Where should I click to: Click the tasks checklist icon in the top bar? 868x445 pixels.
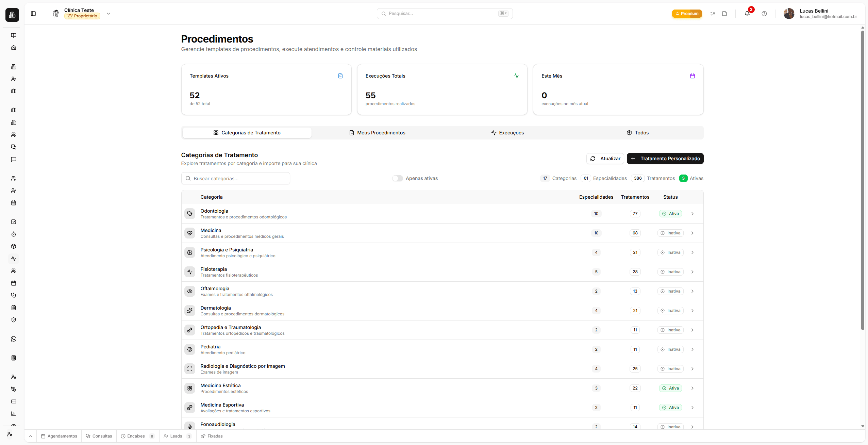pos(713,14)
